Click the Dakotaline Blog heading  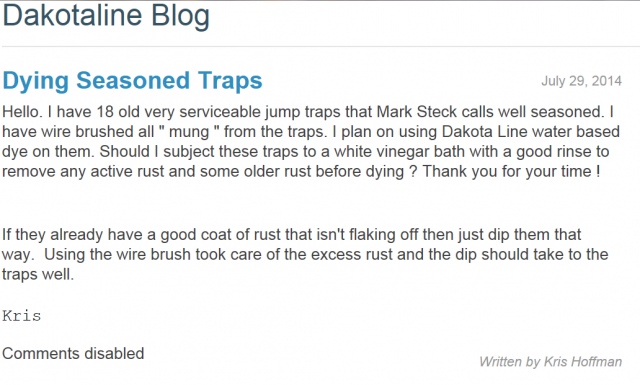click(106, 16)
